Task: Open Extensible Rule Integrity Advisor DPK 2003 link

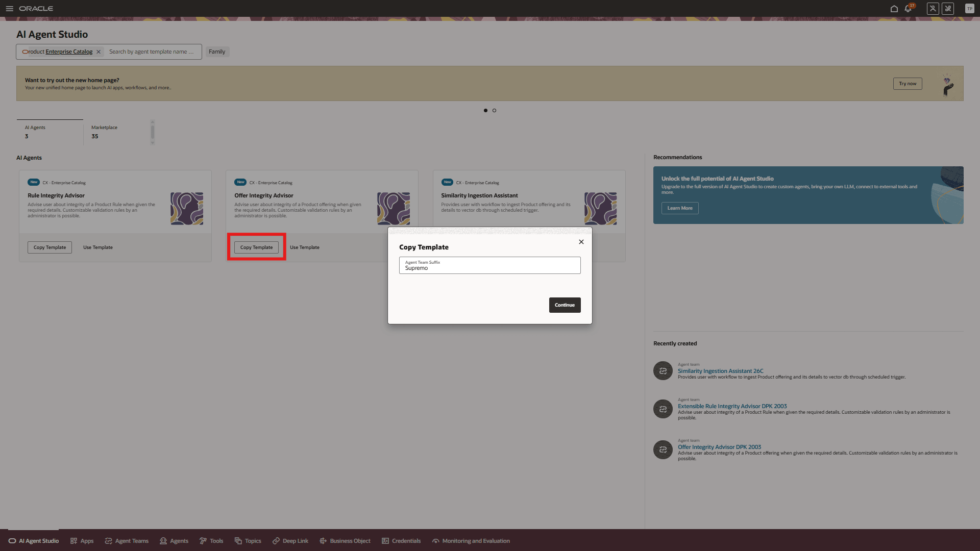Action: click(x=732, y=407)
